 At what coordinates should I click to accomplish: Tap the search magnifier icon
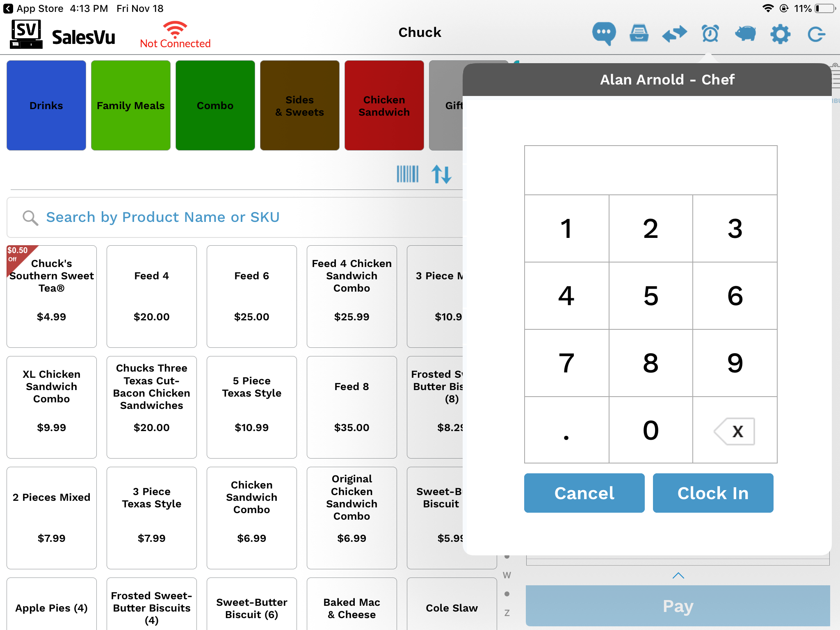pyautogui.click(x=30, y=218)
